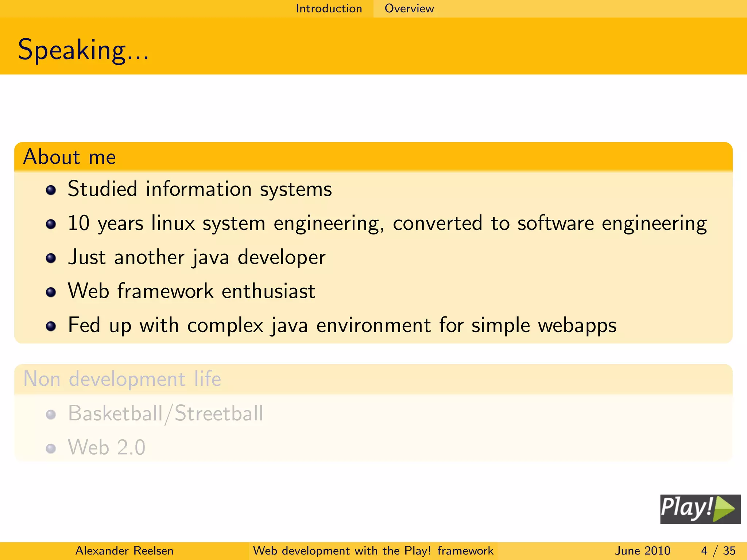The height and width of the screenshot is (560, 747).
Task: Click the bullet before Studied information systems
Action: point(51,190)
